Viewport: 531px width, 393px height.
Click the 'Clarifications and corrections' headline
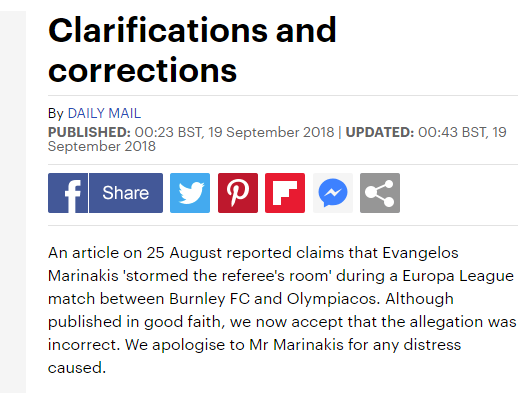point(192,50)
